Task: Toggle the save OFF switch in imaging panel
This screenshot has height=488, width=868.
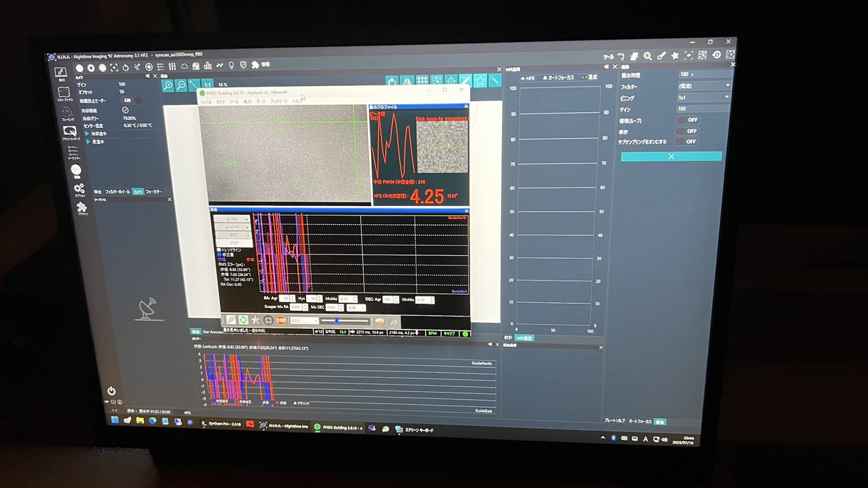Action: tap(687, 131)
